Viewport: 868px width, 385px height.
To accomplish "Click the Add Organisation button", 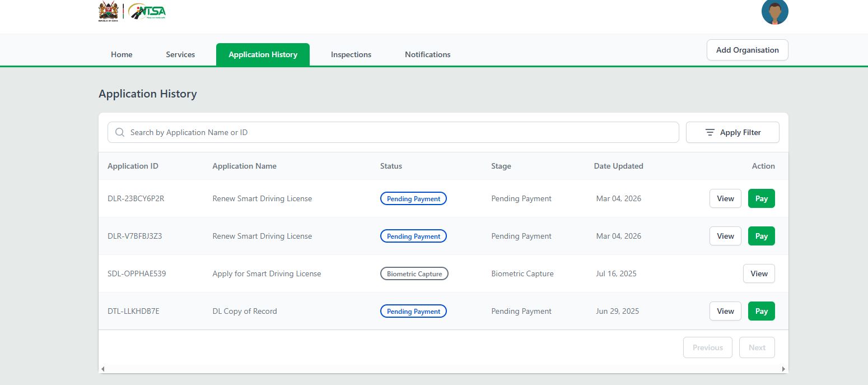I will pos(747,50).
